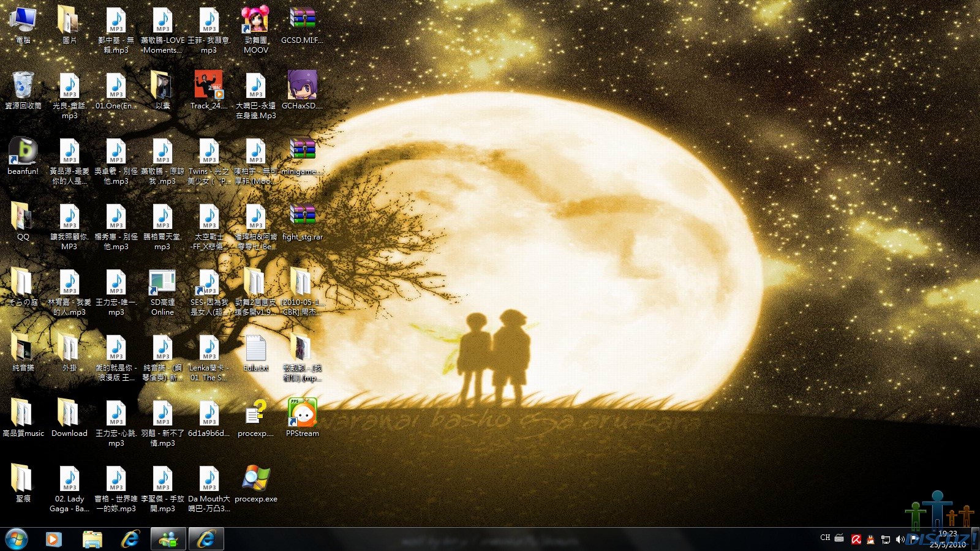The image size is (980, 551).
Task: Launch the 勁舞團 MOOV shortcut
Action: tap(256, 31)
